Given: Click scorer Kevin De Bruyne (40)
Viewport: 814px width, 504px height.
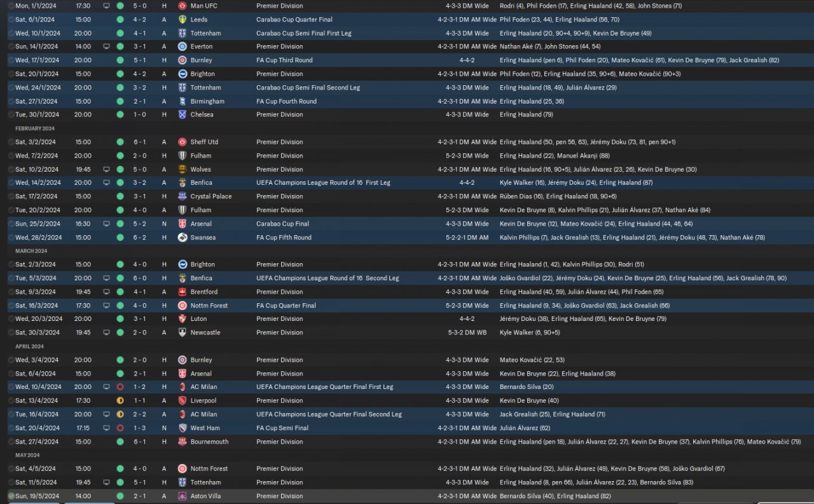Looking at the screenshot, I should [529, 400].
